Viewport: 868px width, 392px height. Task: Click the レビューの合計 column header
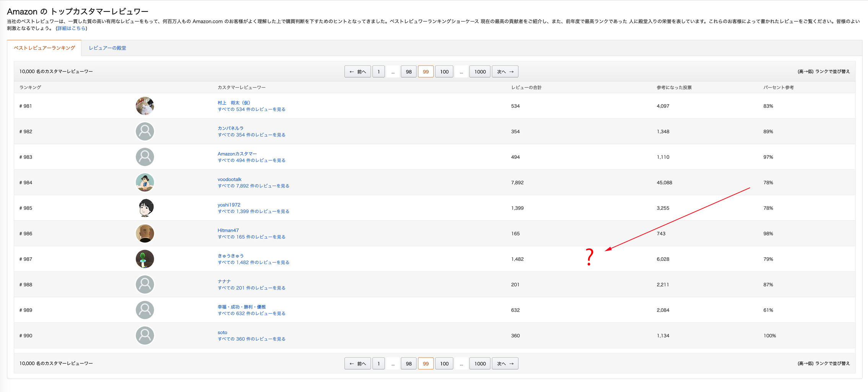point(527,87)
